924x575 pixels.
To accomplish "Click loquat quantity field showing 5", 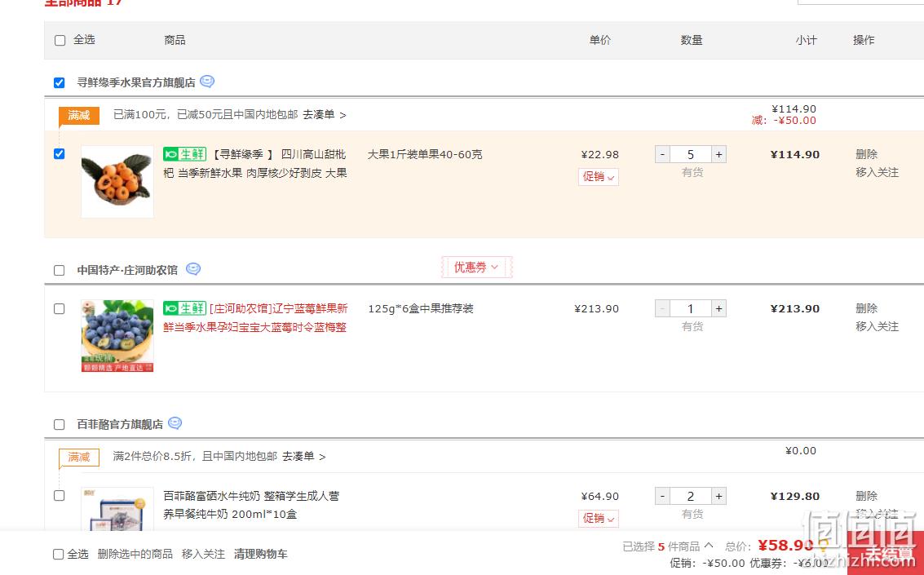I will 691,154.
